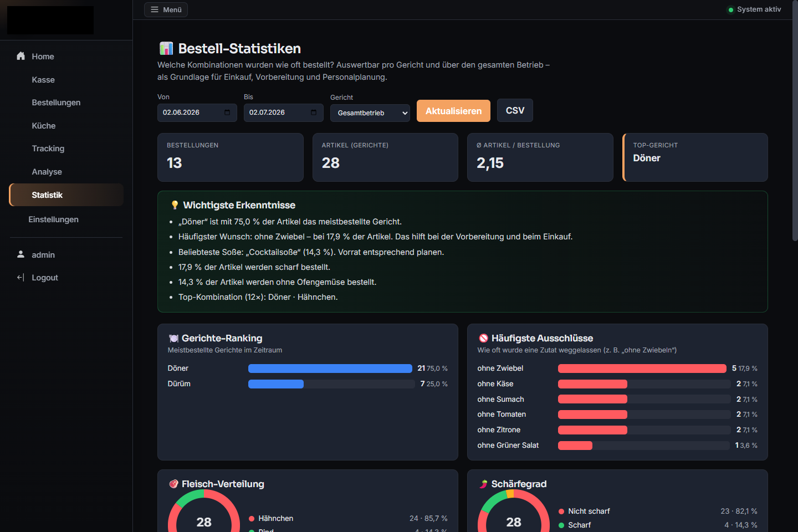This screenshot has width=798, height=532.
Task: Open calendar picker for Von date
Action: tap(227, 112)
